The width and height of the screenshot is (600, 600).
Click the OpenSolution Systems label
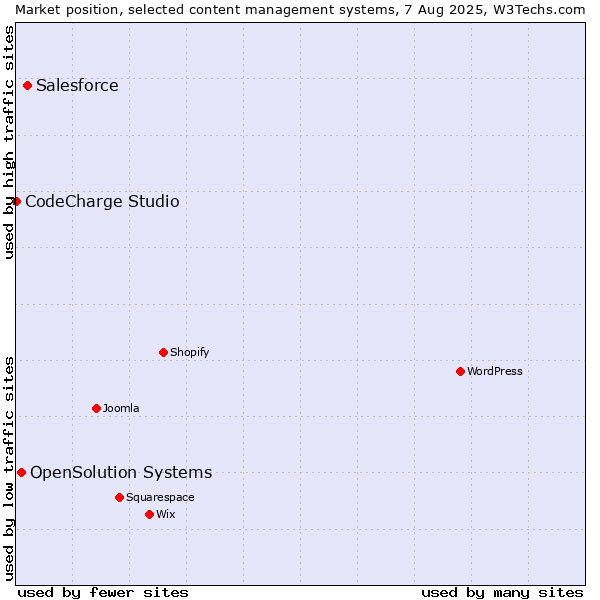[121, 473]
